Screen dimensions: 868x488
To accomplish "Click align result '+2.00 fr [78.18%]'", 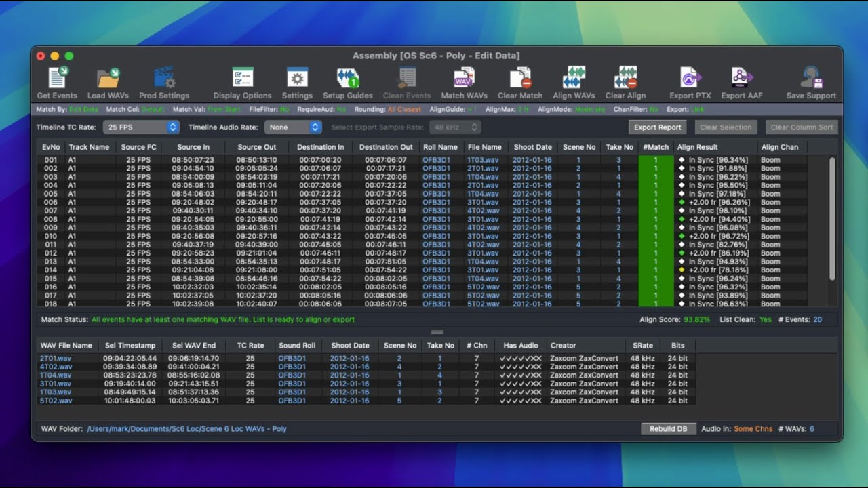I will [719, 270].
